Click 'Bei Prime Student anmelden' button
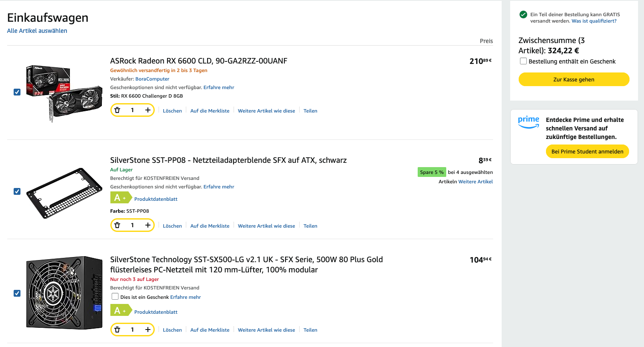The image size is (644, 347). pos(587,151)
